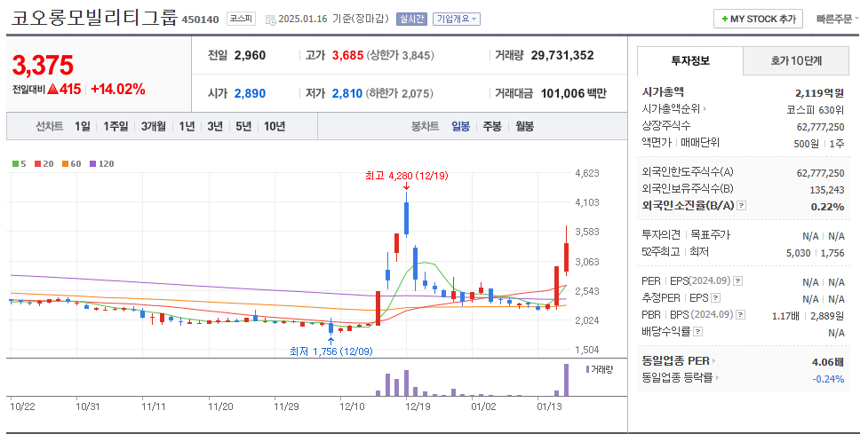Expand 동일업종 등락률 arrow
The height and width of the screenshot is (434, 868).
tap(717, 378)
